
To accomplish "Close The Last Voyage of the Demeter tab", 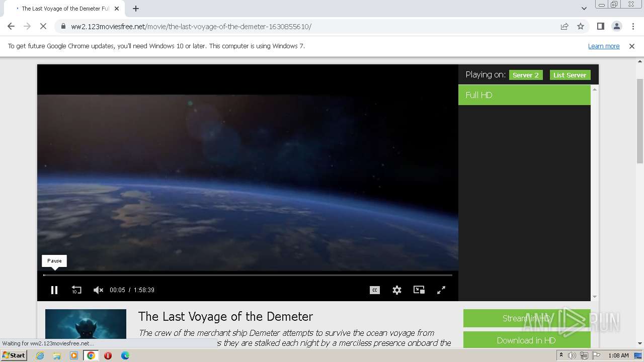I will pyautogui.click(x=117, y=9).
